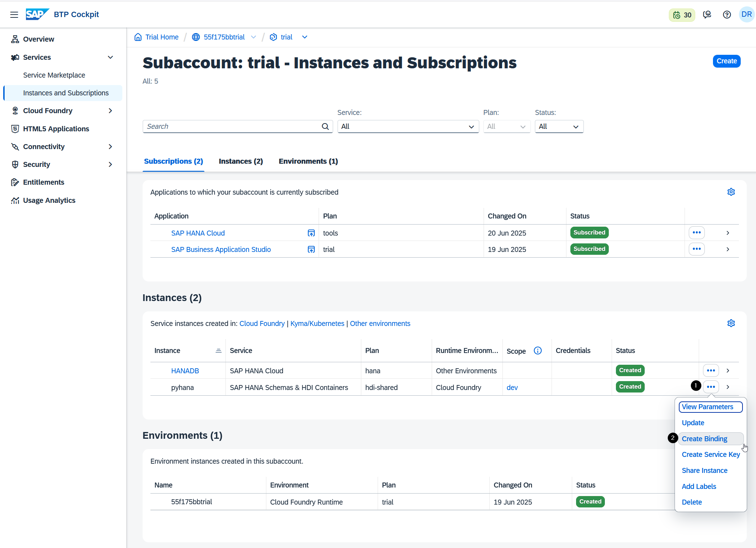Open details arrow for the SAP HANA Cloud subscription row

coord(728,233)
